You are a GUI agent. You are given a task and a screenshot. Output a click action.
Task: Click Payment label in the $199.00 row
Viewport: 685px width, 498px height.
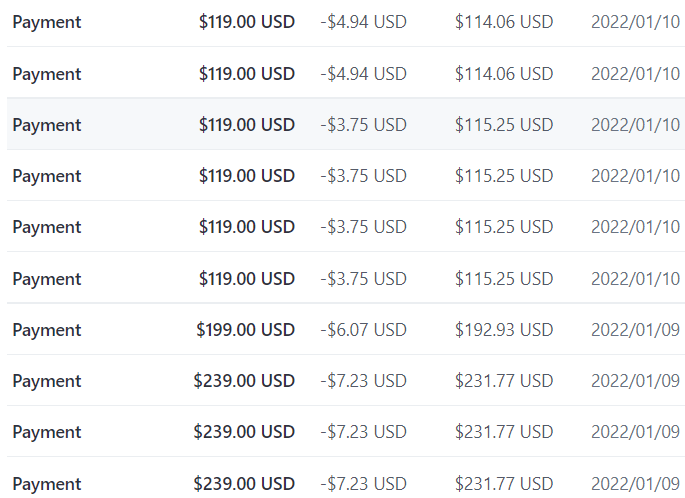point(47,330)
